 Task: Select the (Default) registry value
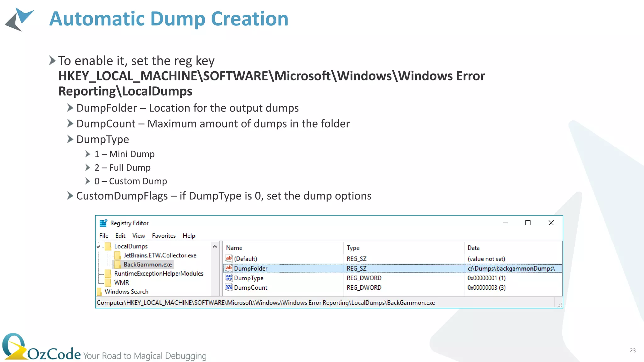point(245,259)
